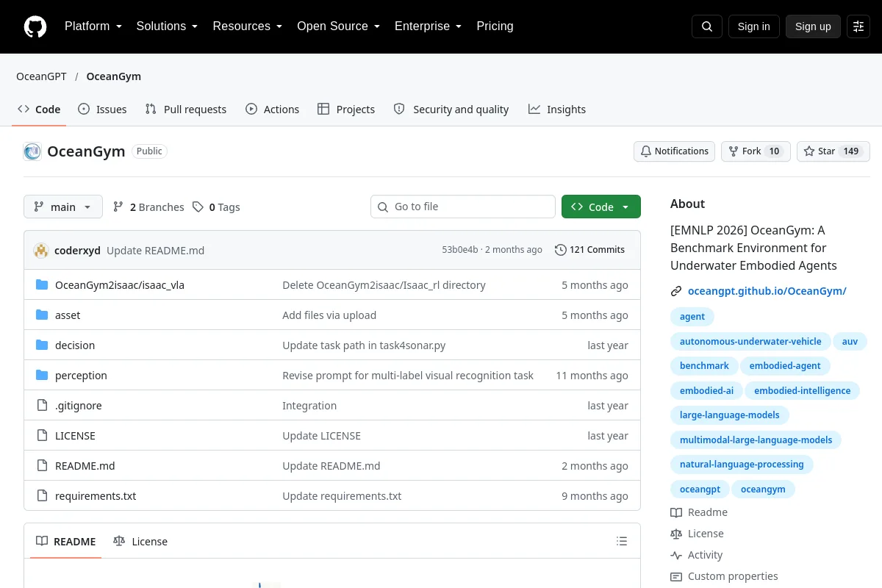Open 'Revise prompt for multi-label visual recognition task' commit
Screen dimensions: 882x588
point(408,376)
